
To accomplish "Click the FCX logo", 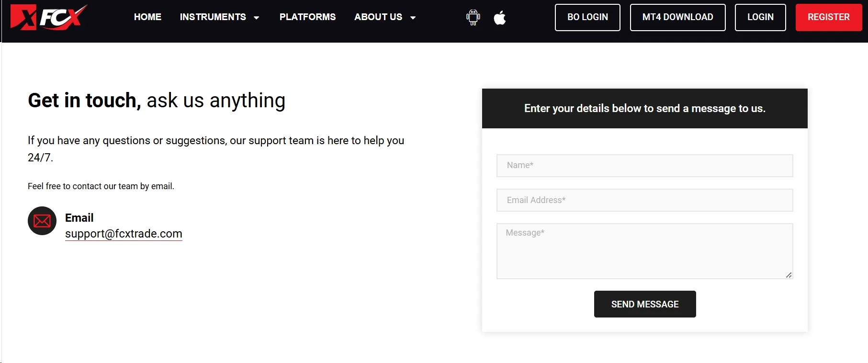I will (x=48, y=17).
